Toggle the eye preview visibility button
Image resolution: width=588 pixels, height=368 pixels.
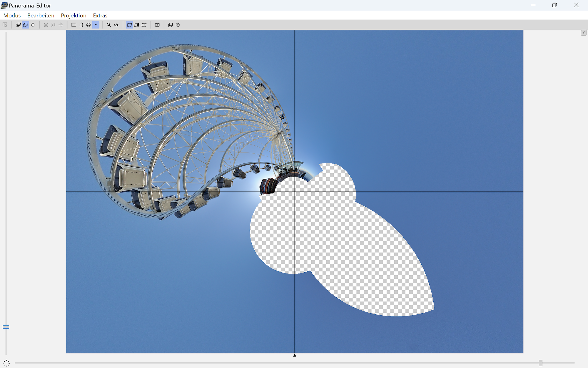click(116, 25)
